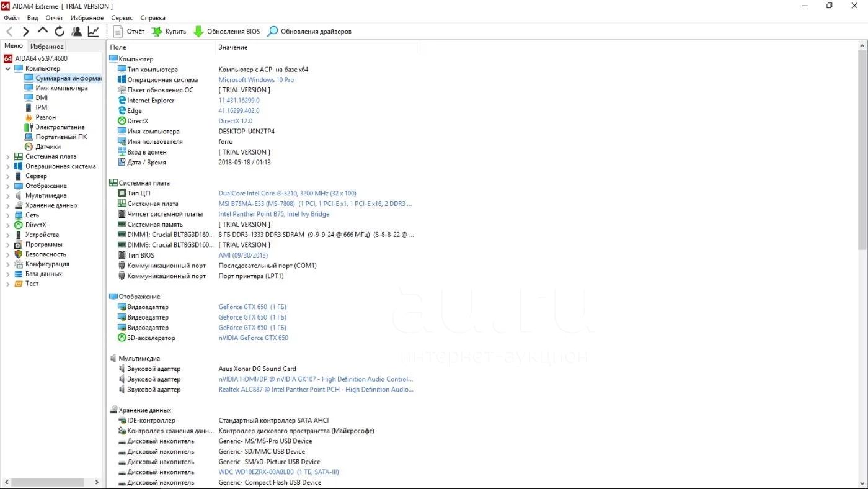Viewport: 868px width, 489px height.
Task: Open the WDC WD10EZRX-00A8LB0 drive link
Action: point(278,472)
